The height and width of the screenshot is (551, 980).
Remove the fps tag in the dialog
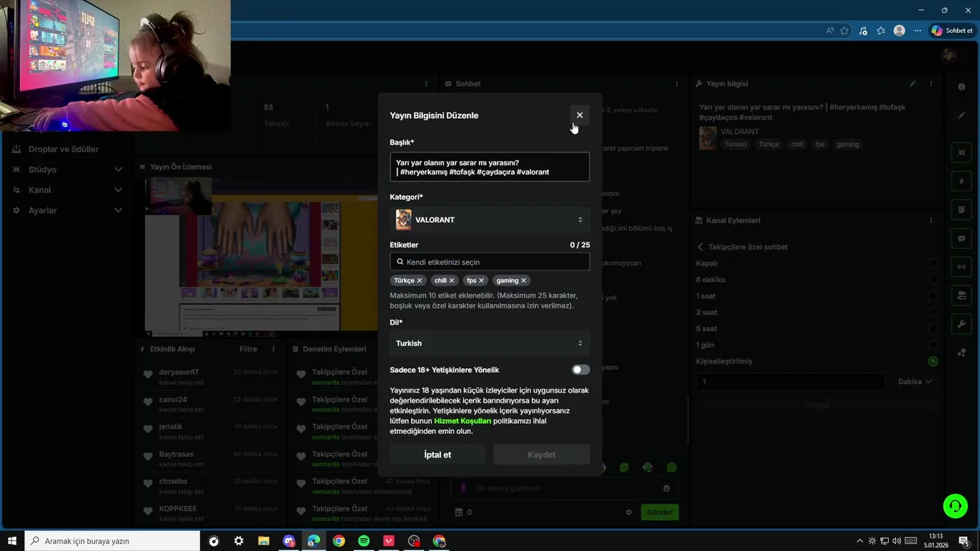point(481,281)
